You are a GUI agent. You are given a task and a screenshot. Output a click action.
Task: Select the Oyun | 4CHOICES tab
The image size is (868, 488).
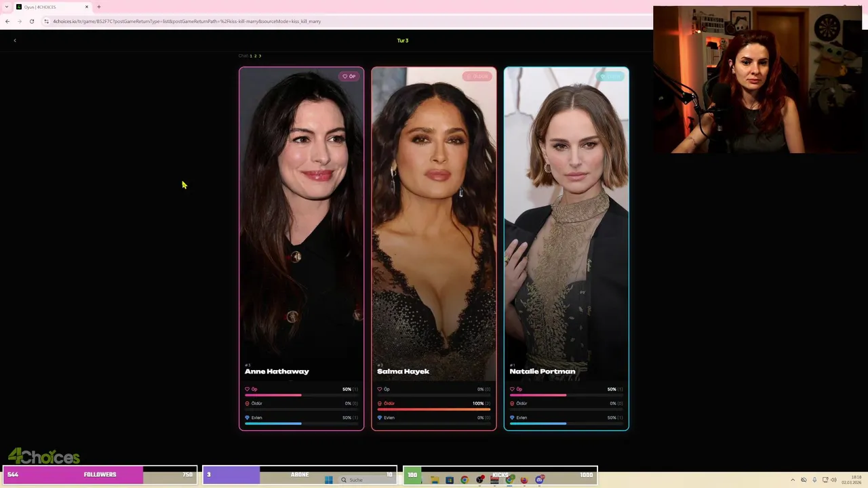(53, 7)
